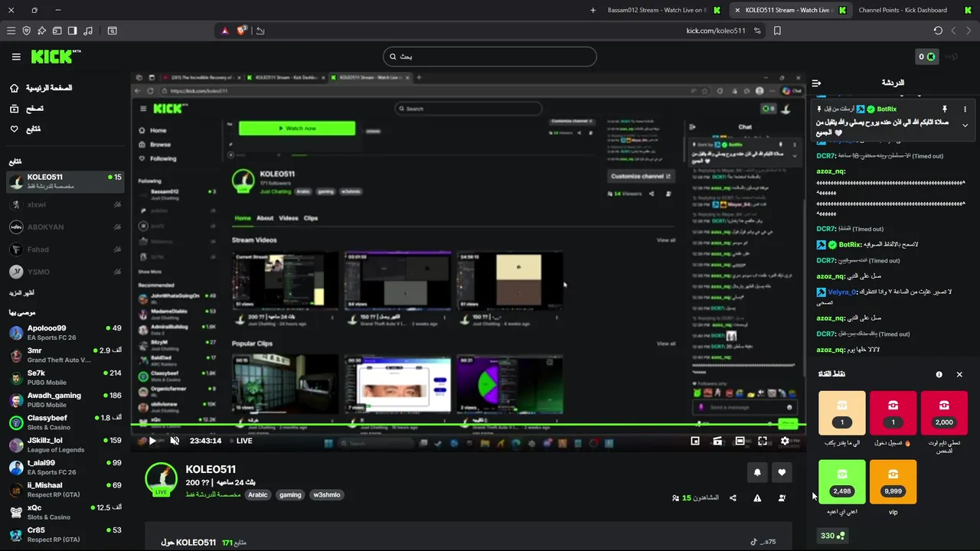Toggle follow heart button for KOLEO511

coord(782,473)
